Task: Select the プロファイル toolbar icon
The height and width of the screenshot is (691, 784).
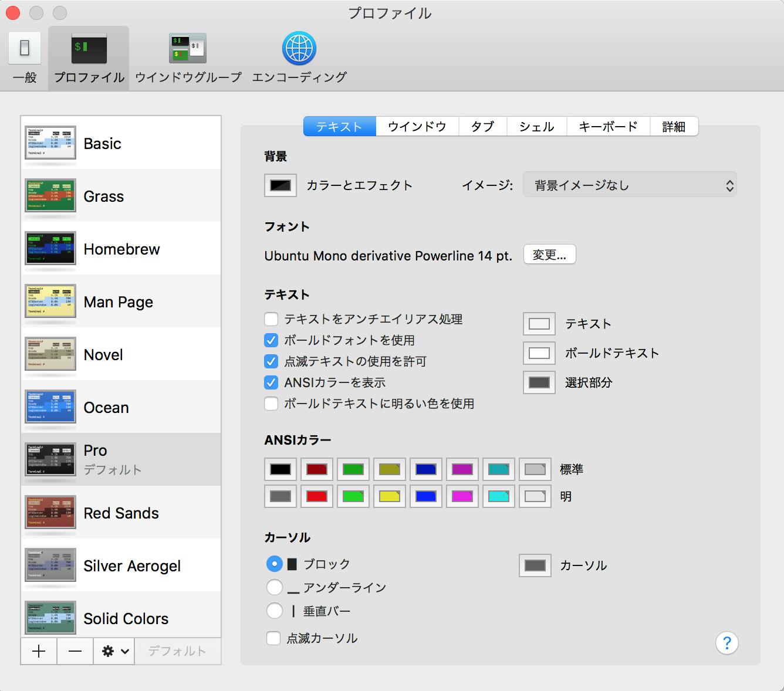Action: [88, 57]
